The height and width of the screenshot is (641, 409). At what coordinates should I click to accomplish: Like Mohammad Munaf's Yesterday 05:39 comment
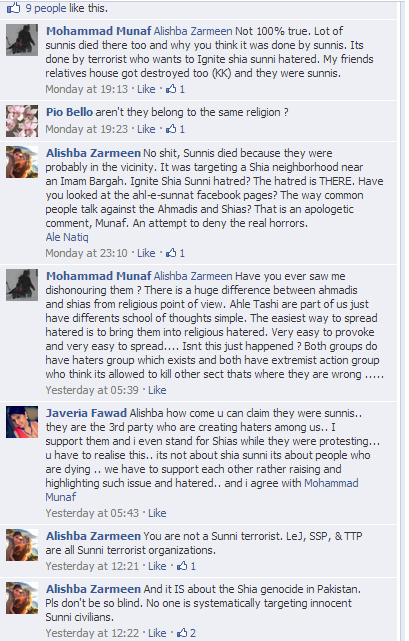pos(157,390)
